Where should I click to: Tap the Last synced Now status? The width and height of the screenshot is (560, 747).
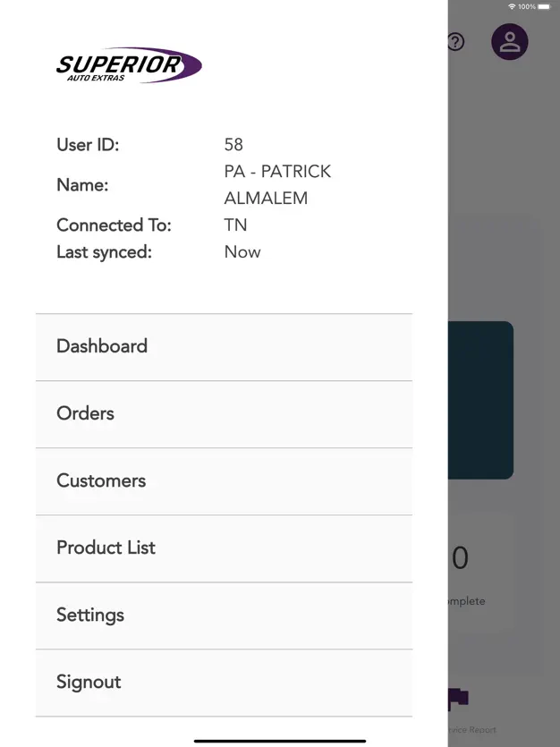coord(242,252)
